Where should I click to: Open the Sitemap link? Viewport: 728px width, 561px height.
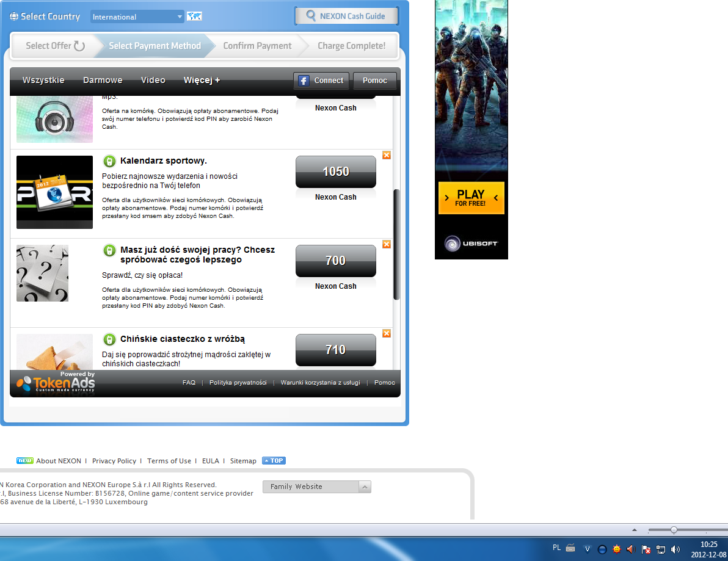point(243,461)
